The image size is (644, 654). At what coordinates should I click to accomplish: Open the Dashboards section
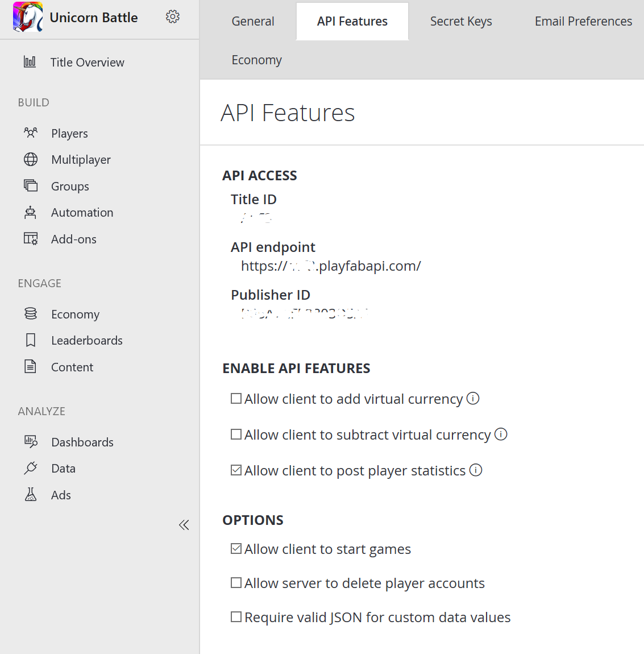point(82,442)
